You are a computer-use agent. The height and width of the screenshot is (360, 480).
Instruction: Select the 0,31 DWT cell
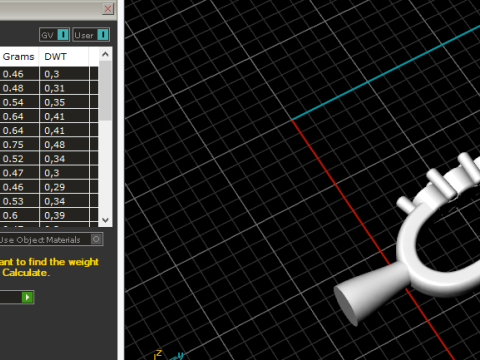click(64, 88)
